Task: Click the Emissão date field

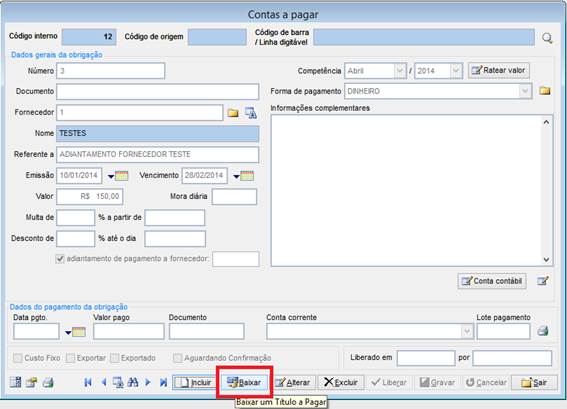Action: pos(79,175)
